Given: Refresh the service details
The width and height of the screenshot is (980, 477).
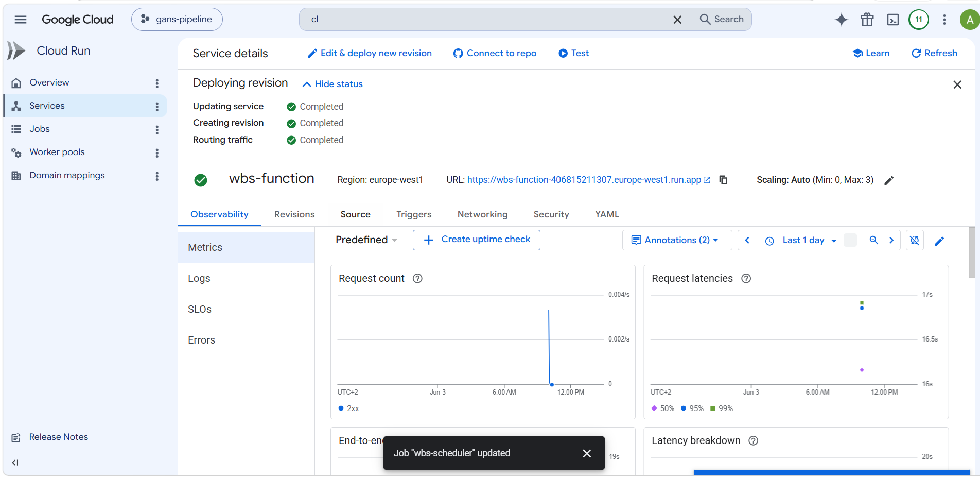Looking at the screenshot, I should [x=934, y=53].
